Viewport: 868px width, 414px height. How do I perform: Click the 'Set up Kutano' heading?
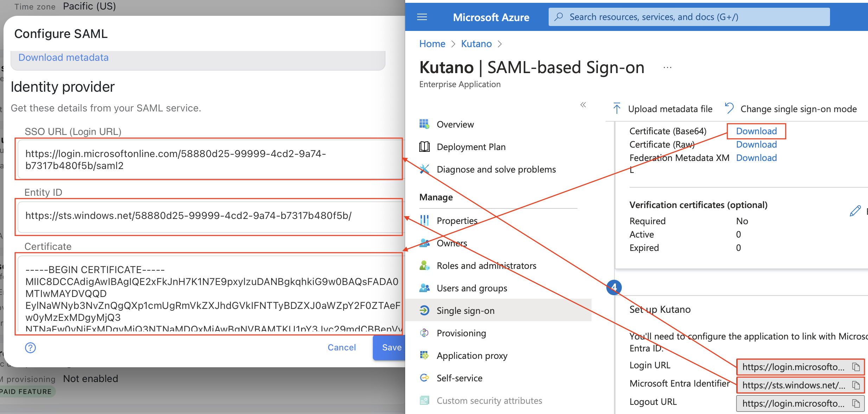(x=660, y=309)
